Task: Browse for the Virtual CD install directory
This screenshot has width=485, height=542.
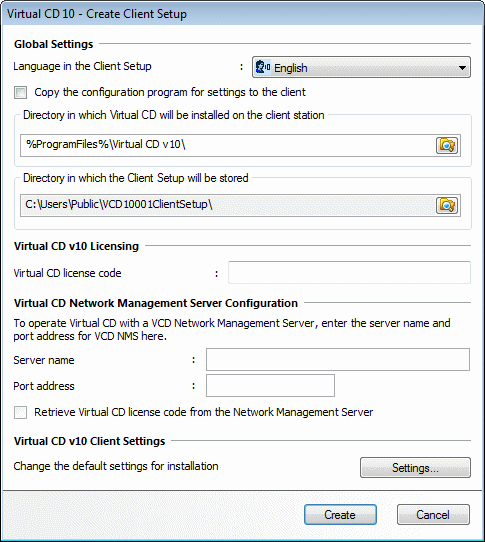Action: (x=447, y=145)
